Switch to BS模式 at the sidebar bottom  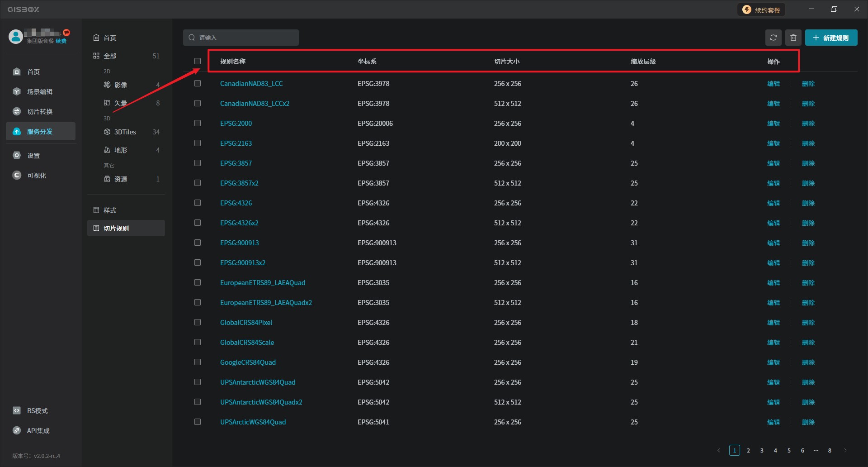[x=37, y=411]
